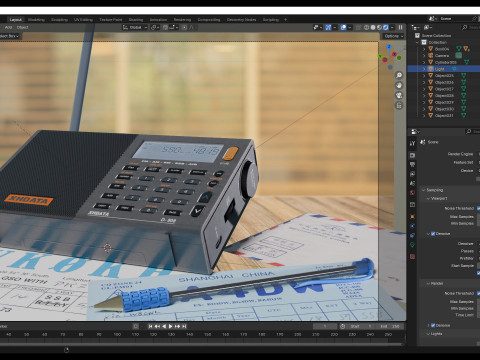Toggle Viewport Noise Threshold checkbox
Viewport: 480px width, 360px height.
point(479,208)
